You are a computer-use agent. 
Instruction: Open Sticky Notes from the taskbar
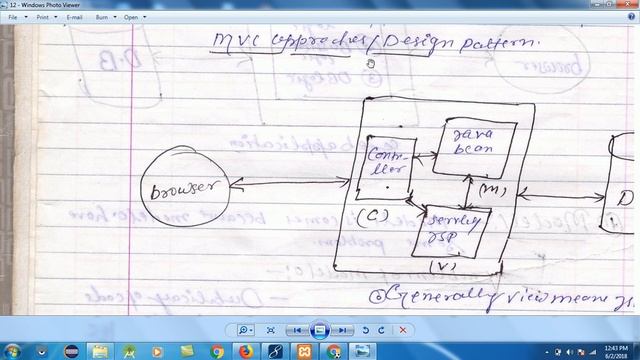[187, 351]
